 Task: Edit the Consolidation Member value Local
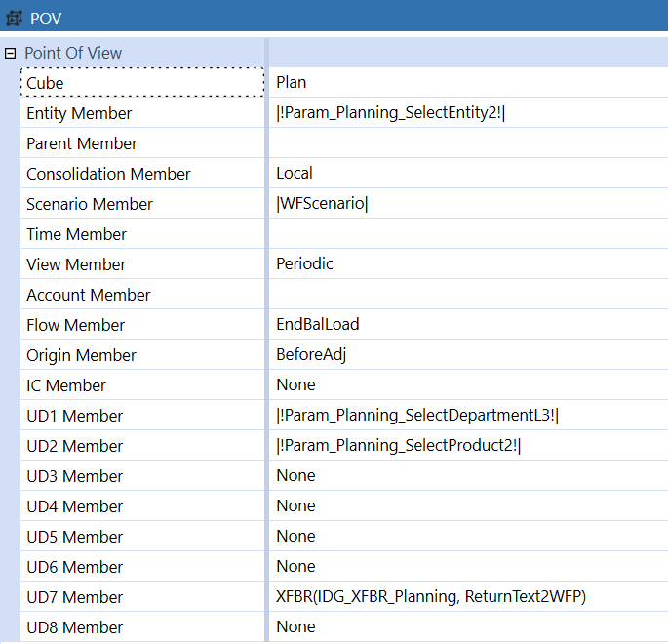click(x=466, y=174)
